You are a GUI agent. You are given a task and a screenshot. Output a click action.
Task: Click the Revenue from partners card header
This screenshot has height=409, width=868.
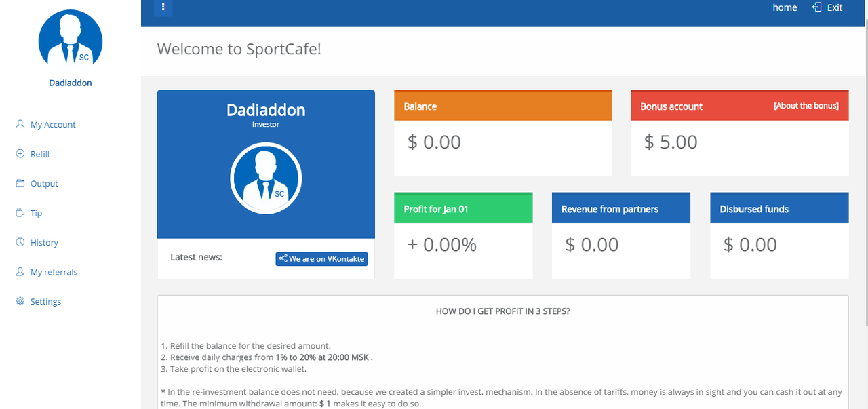point(621,208)
